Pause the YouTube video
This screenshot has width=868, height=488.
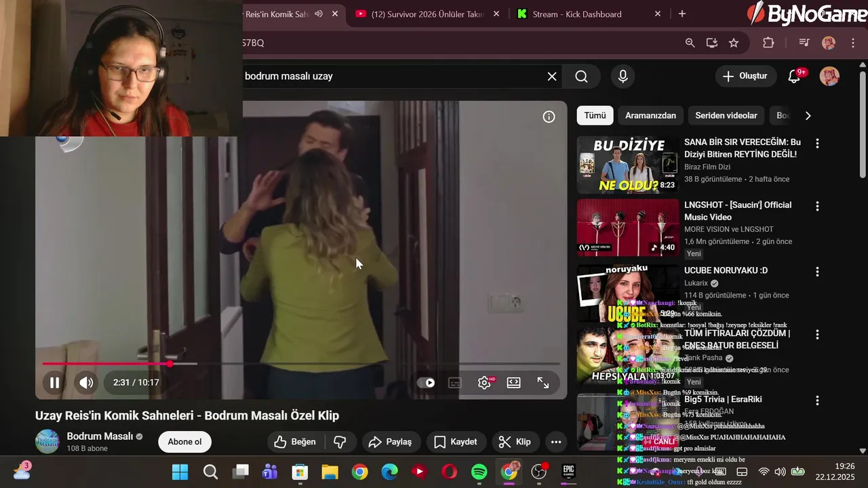(54, 383)
